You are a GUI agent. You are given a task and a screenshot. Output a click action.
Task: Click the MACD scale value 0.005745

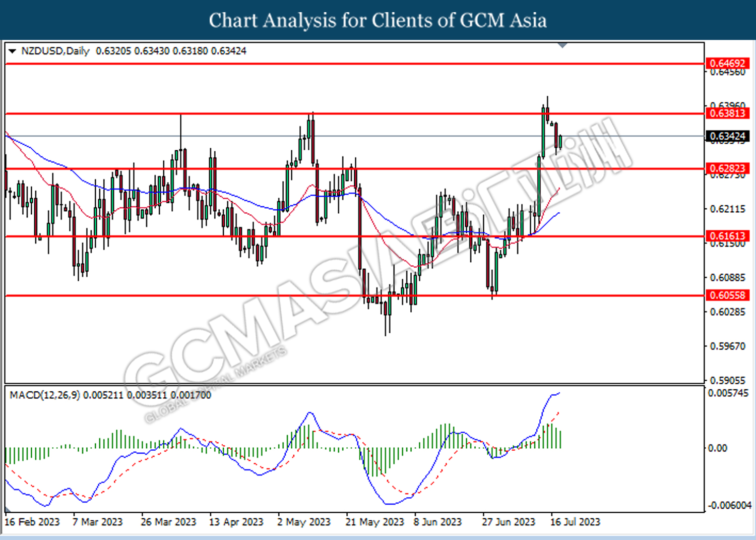(x=728, y=393)
